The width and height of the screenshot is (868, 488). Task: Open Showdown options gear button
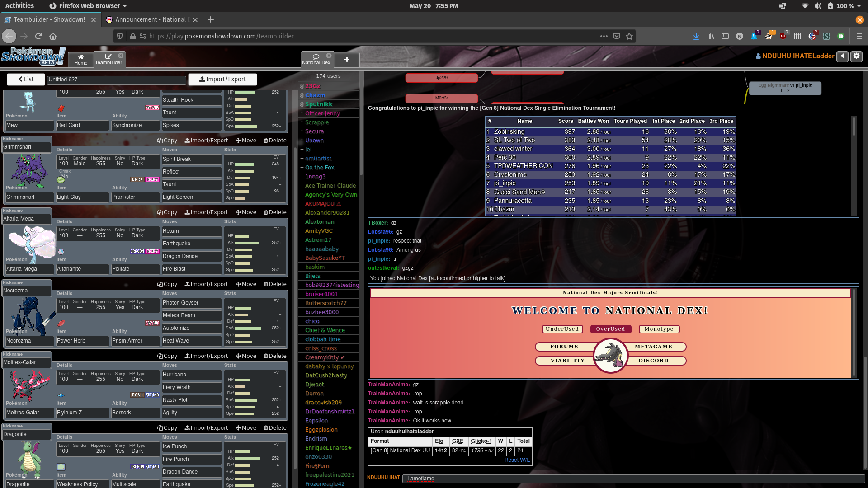[x=857, y=56]
